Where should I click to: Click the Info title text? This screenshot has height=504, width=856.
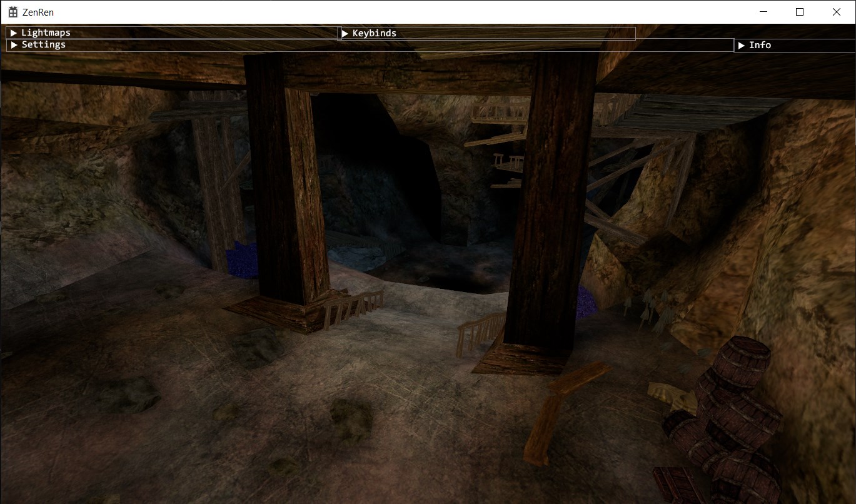[760, 46]
